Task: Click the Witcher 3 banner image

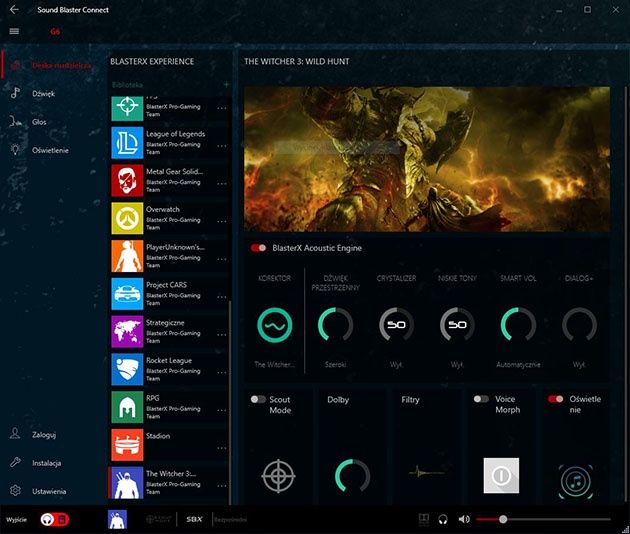Action: (x=427, y=159)
